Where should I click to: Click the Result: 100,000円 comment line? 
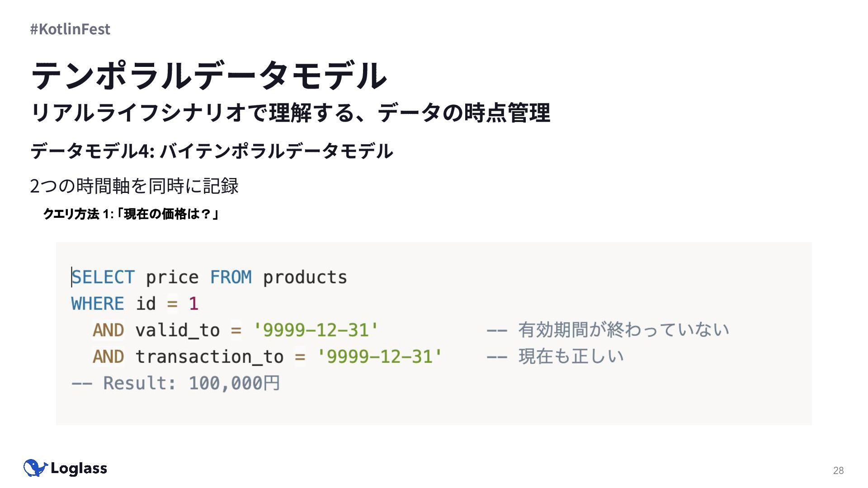(176, 383)
